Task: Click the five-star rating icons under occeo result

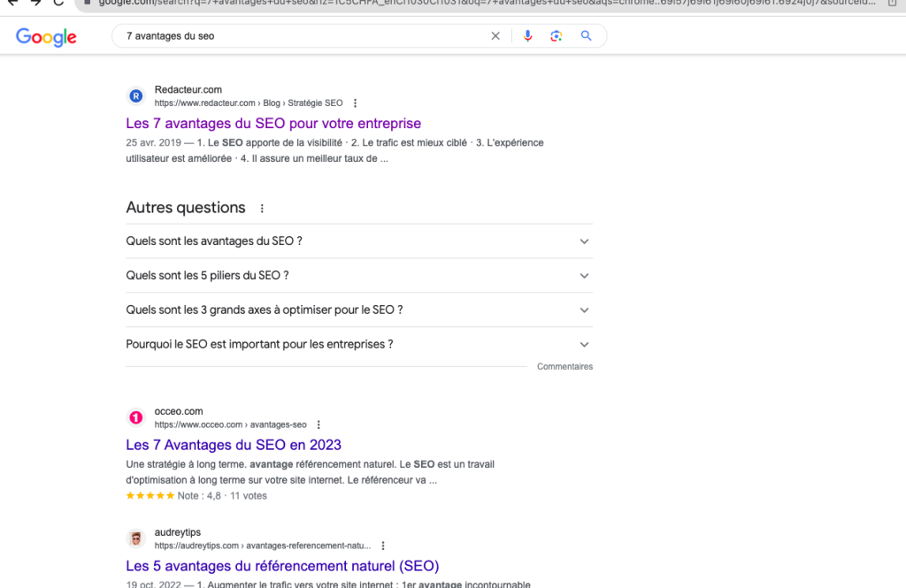Action: coord(150,495)
